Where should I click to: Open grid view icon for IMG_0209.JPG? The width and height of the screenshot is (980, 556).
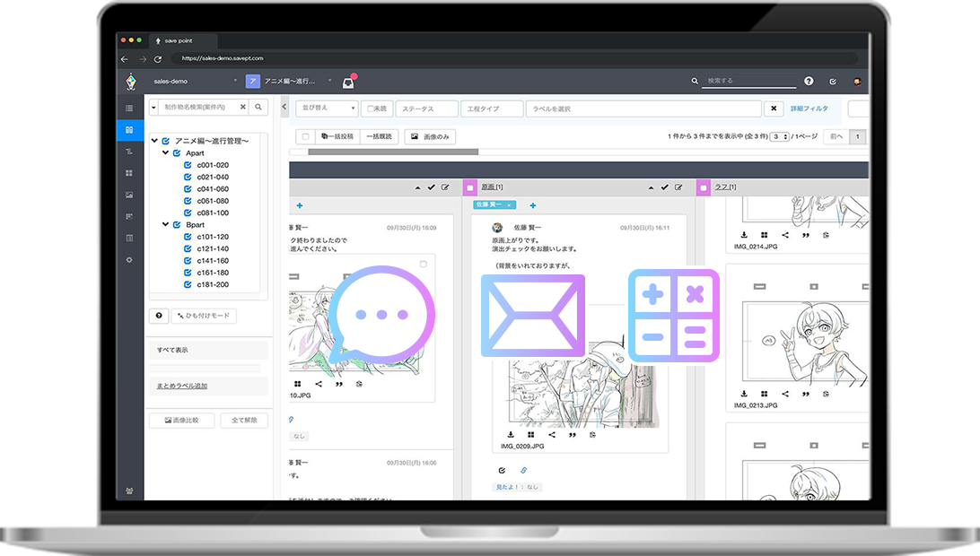530,435
